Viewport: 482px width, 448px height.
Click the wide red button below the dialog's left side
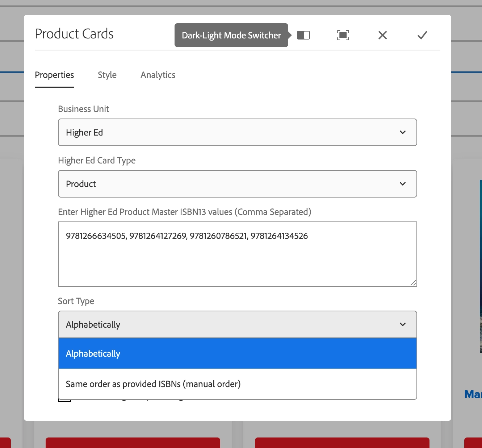[x=133, y=443]
